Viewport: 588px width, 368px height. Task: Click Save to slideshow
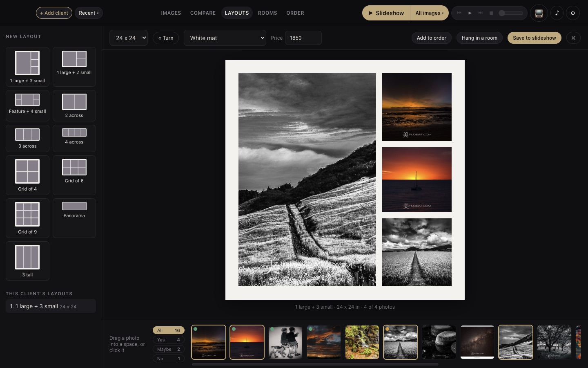pyautogui.click(x=535, y=38)
